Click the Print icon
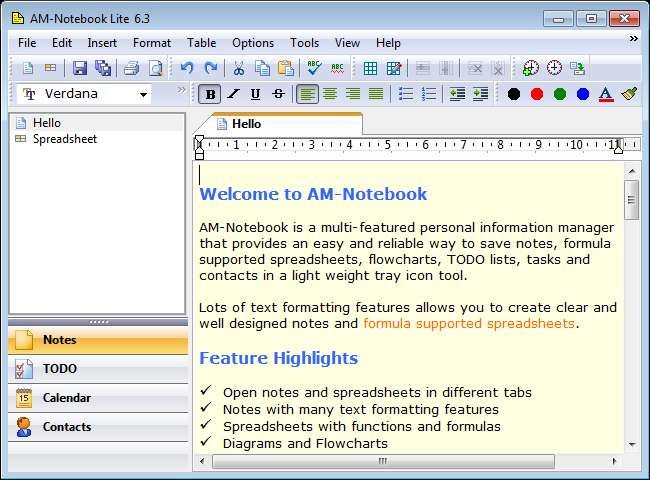The height and width of the screenshot is (480, 650). point(131,68)
